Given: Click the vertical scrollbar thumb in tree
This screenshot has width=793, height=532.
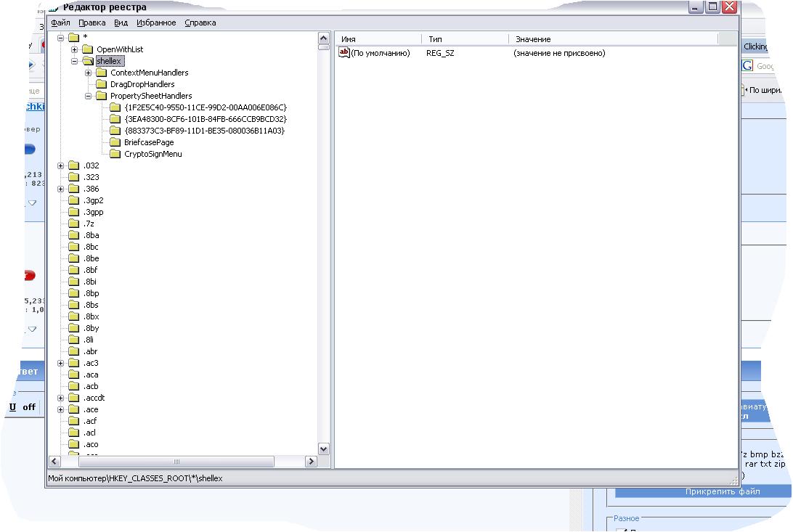Looking at the screenshot, I should point(324,47).
